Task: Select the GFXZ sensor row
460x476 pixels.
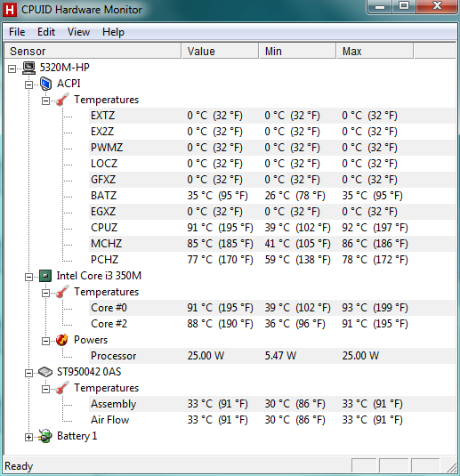Action: pyautogui.click(x=272, y=180)
